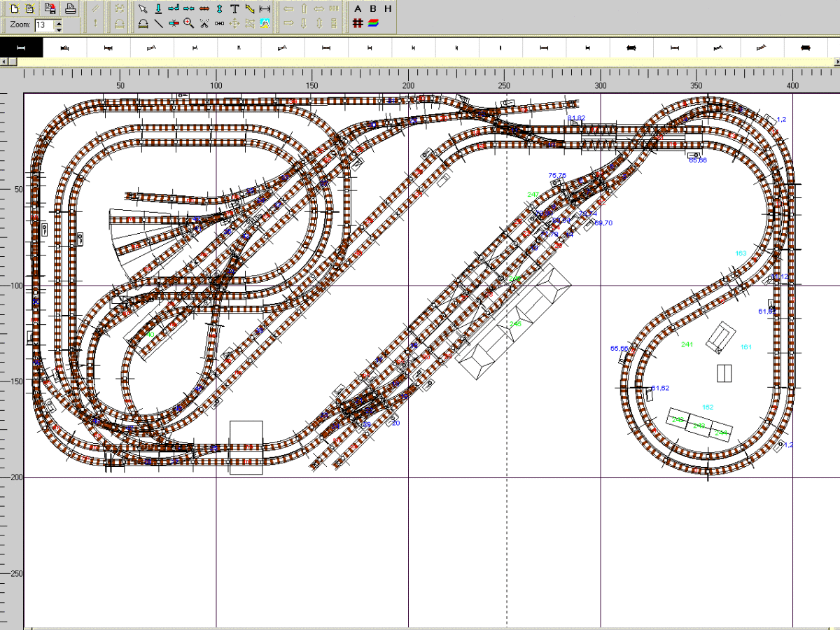The width and height of the screenshot is (840, 630).
Task: Toggle the red grid display button
Action: (x=358, y=23)
